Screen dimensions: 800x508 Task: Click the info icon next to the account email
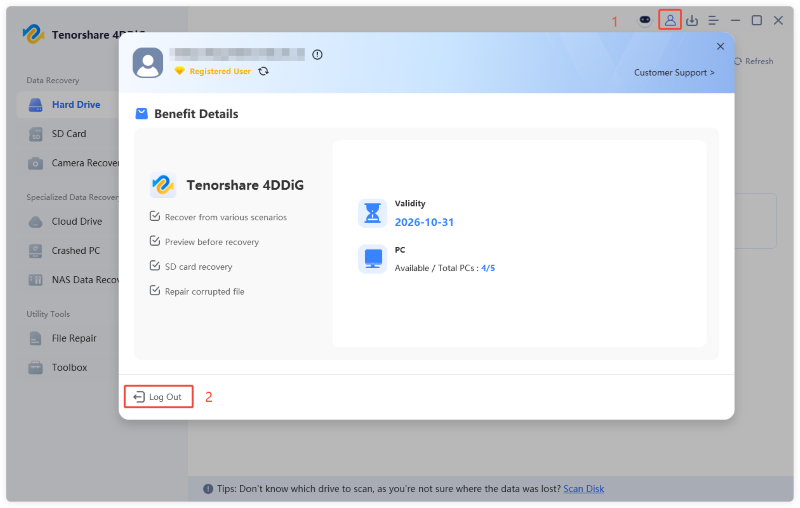pos(317,55)
